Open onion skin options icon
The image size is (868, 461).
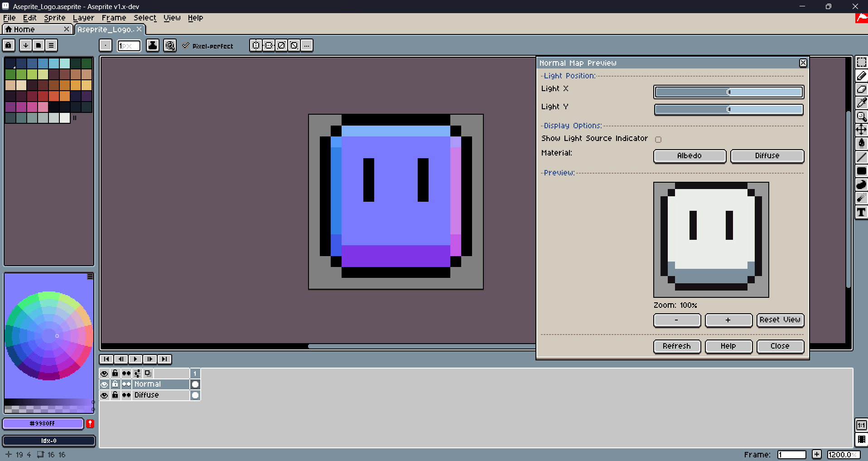pos(148,374)
